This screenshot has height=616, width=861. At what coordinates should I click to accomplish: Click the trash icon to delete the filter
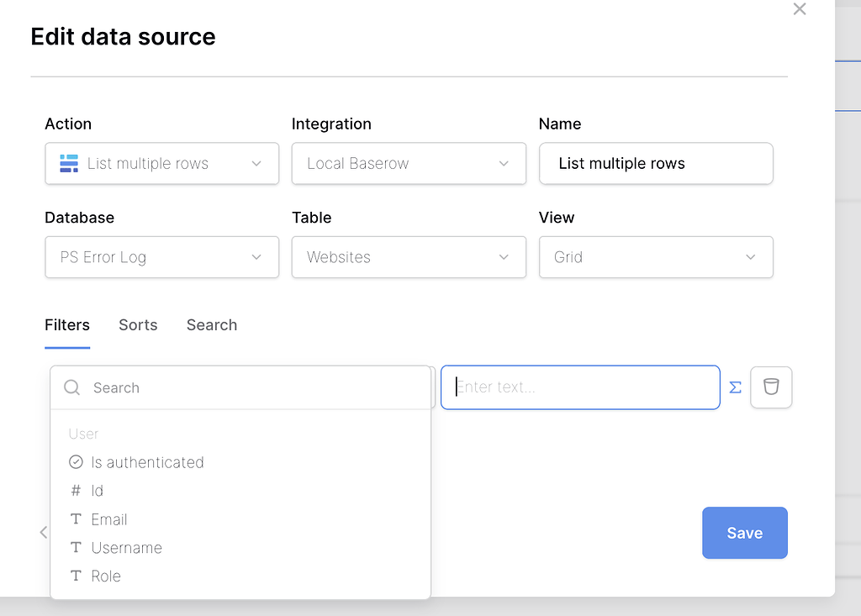click(770, 387)
